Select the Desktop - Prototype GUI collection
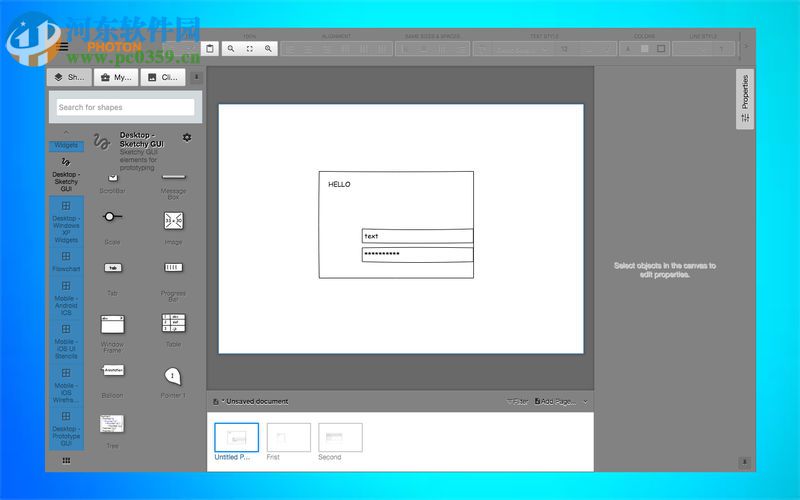 coord(66,429)
